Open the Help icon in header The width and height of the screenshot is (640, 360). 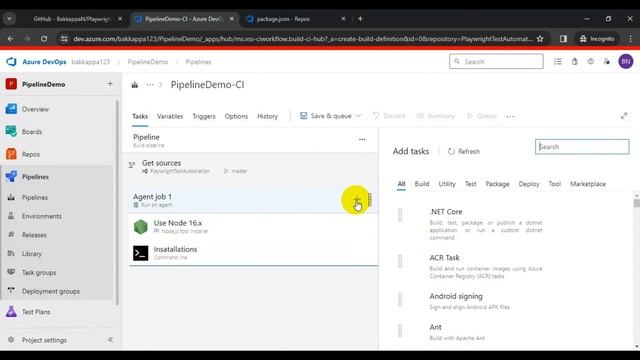click(x=591, y=62)
